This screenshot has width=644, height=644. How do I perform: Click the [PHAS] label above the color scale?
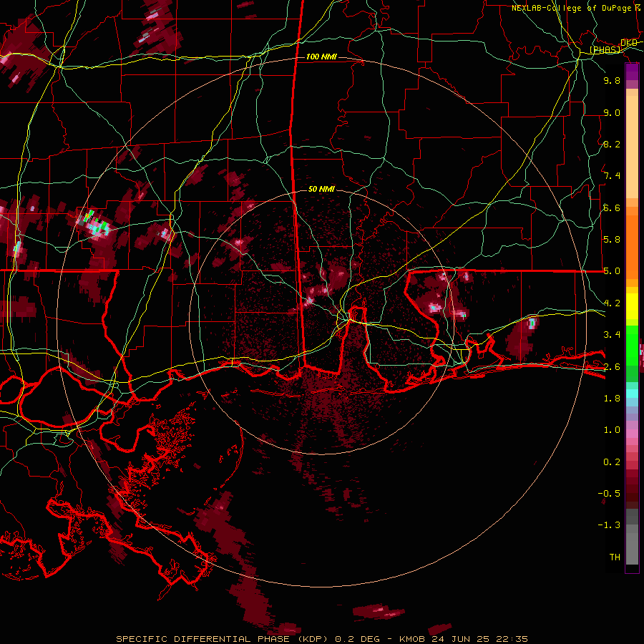(605, 49)
